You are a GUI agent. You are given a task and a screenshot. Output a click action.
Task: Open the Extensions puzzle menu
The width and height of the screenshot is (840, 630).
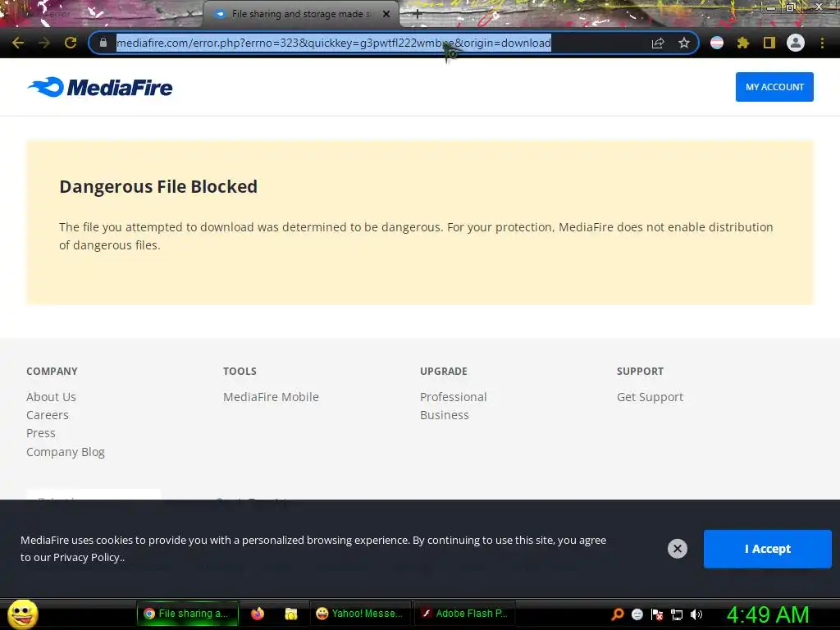pyautogui.click(x=742, y=43)
